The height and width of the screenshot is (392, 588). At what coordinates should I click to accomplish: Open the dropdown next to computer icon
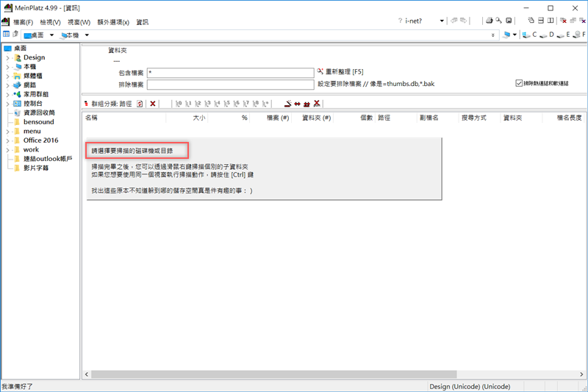point(514,35)
